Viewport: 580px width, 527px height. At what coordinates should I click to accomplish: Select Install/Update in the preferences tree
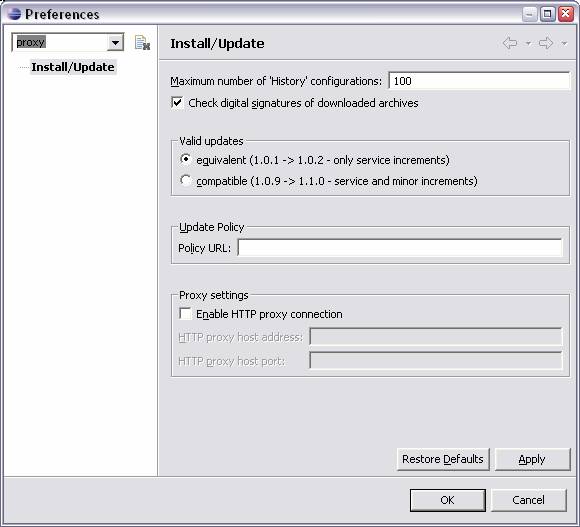(73, 67)
